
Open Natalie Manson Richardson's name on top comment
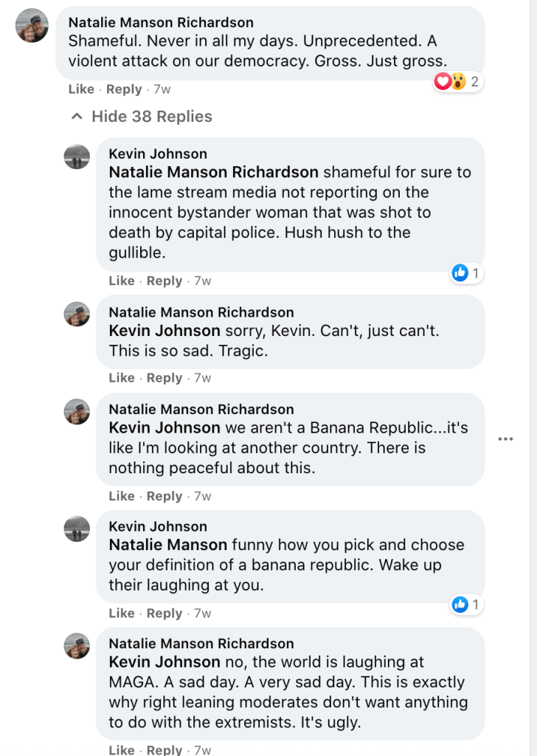[161, 23]
